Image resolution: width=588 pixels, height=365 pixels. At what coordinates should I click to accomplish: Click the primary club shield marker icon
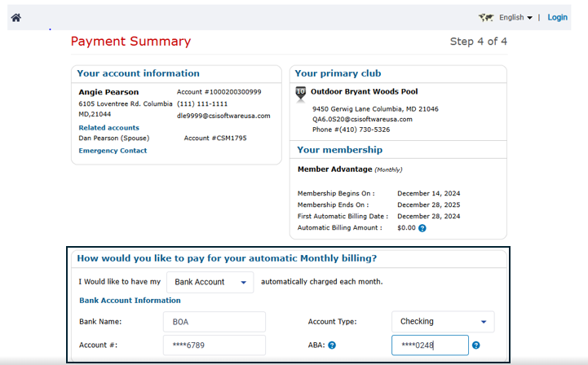pyautogui.click(x=301, y=94)
